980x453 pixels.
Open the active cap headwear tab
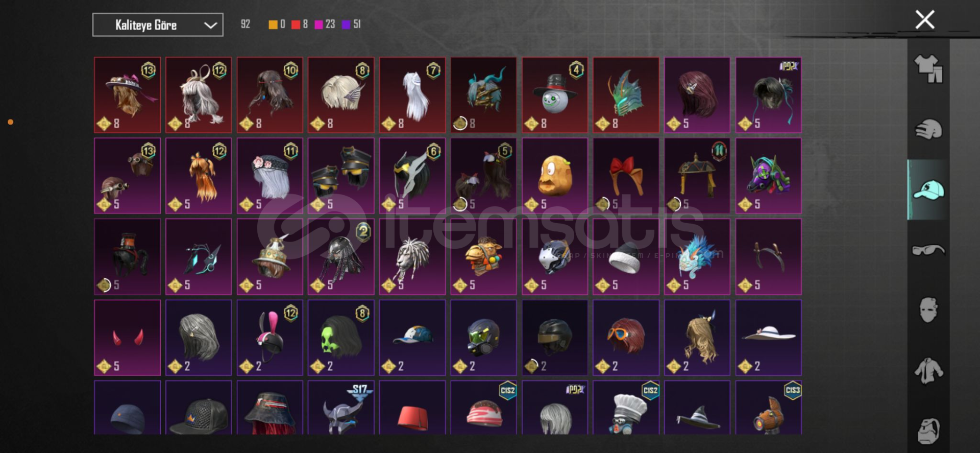tap(928, 189)
